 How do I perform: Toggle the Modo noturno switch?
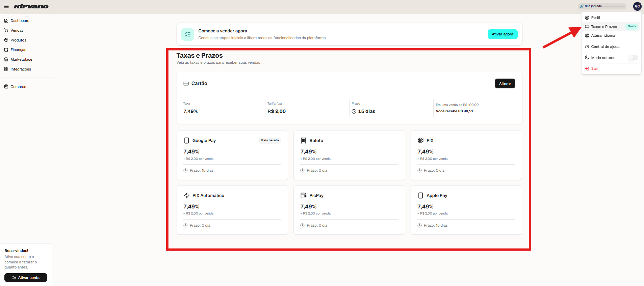click(x=633, y=58)
